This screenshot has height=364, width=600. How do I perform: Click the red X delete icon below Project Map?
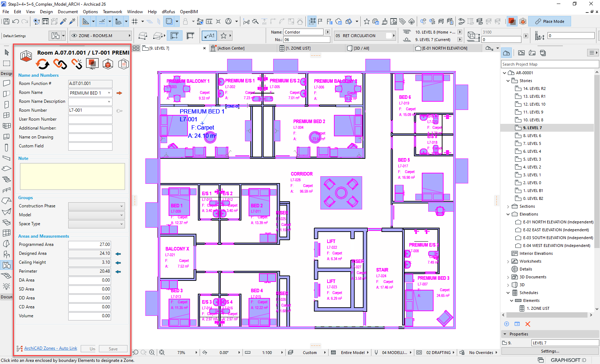tap(527, 324)
